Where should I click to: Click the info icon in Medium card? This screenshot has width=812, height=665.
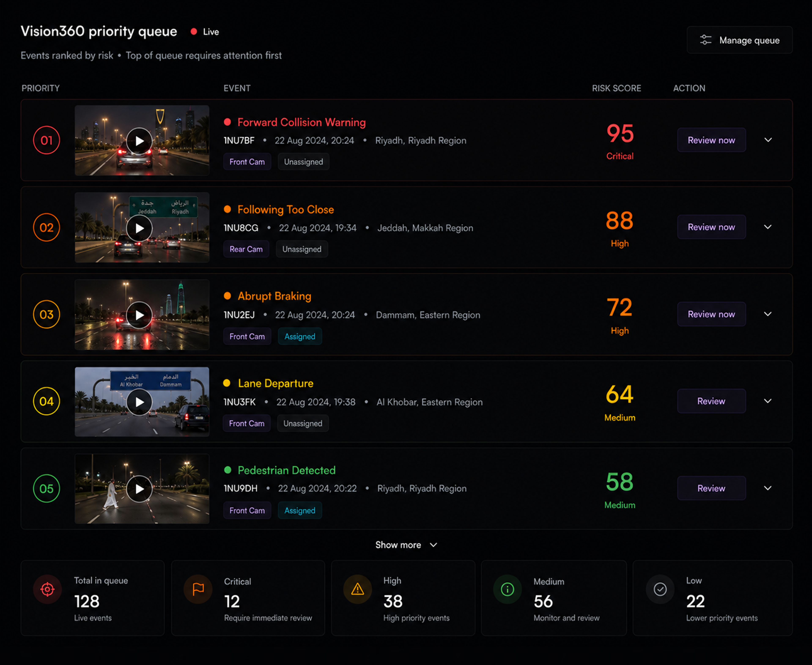pos(507,589)
